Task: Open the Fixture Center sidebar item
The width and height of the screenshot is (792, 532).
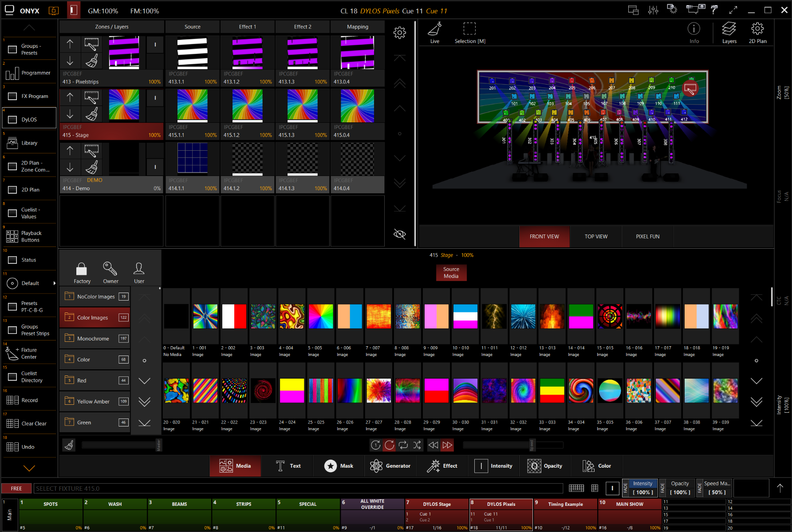Action: tap(29, 353)
